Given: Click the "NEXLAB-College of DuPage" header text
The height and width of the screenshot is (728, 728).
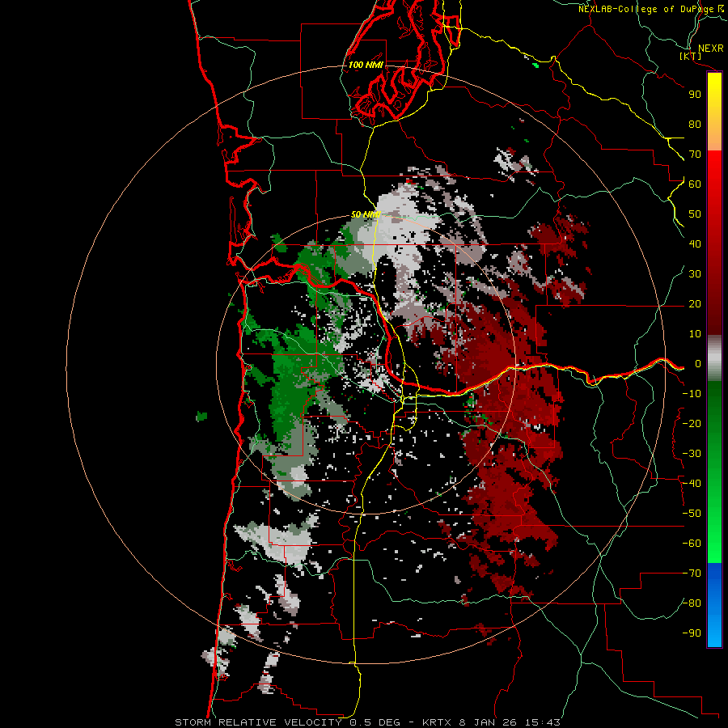Looking at the screenshot, I should 645,9.
